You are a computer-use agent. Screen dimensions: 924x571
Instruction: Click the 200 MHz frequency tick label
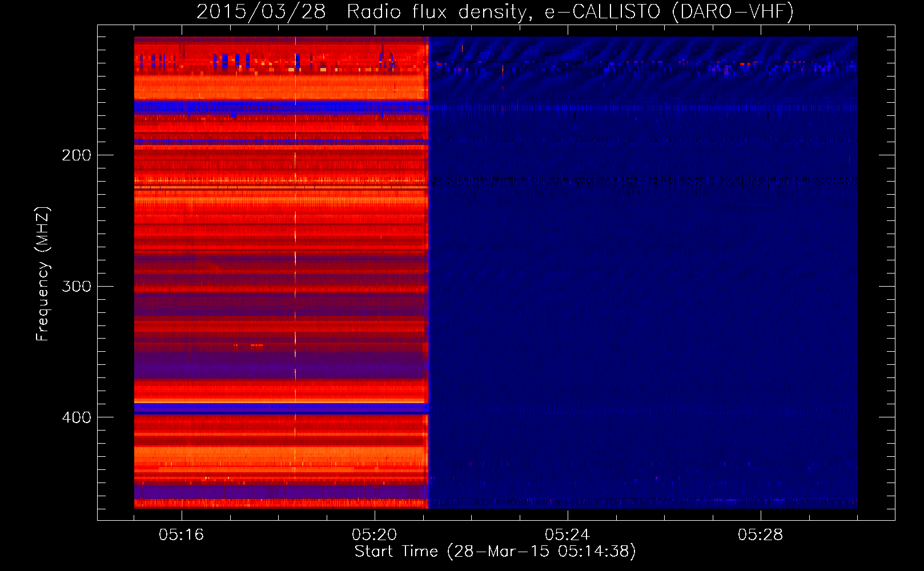click(x=77, y=155)
